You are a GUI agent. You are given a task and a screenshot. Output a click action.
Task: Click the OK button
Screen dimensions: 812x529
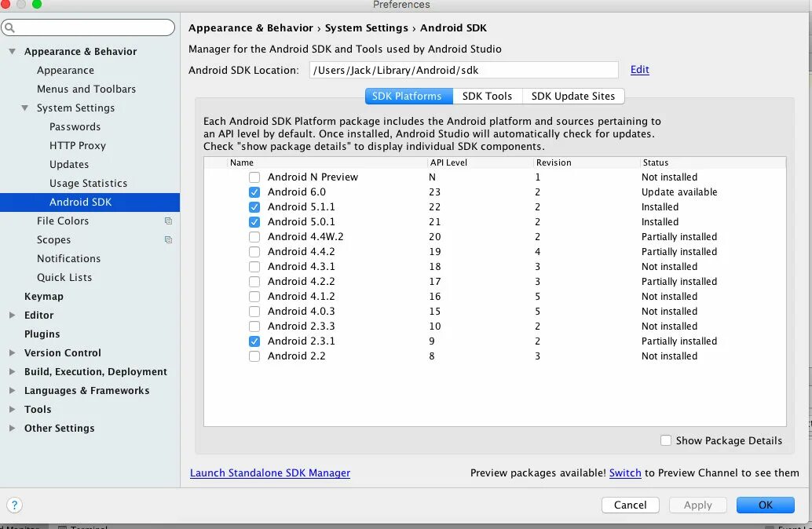pyautogui.click(x=766, y=505)
